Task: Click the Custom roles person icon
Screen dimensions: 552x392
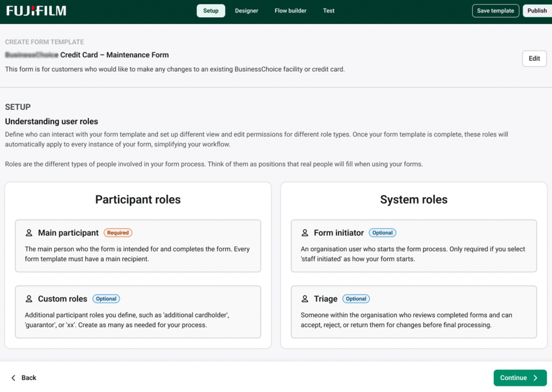Action: click(30, 298)
